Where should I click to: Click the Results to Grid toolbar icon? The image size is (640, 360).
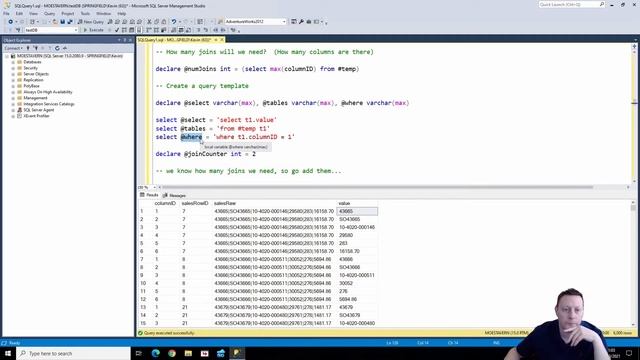(x=181, y=30)
